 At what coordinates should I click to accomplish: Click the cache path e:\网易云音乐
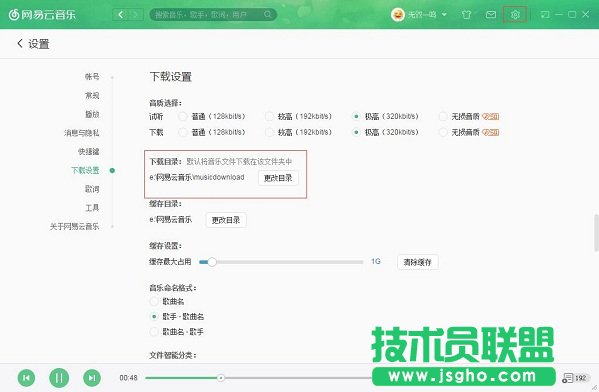(170, 220)
